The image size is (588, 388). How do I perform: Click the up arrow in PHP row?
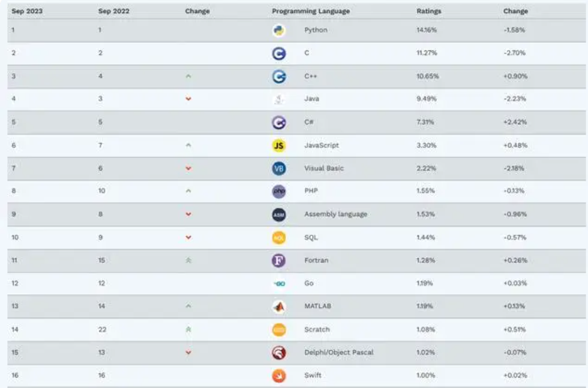(x=188, y=191)
